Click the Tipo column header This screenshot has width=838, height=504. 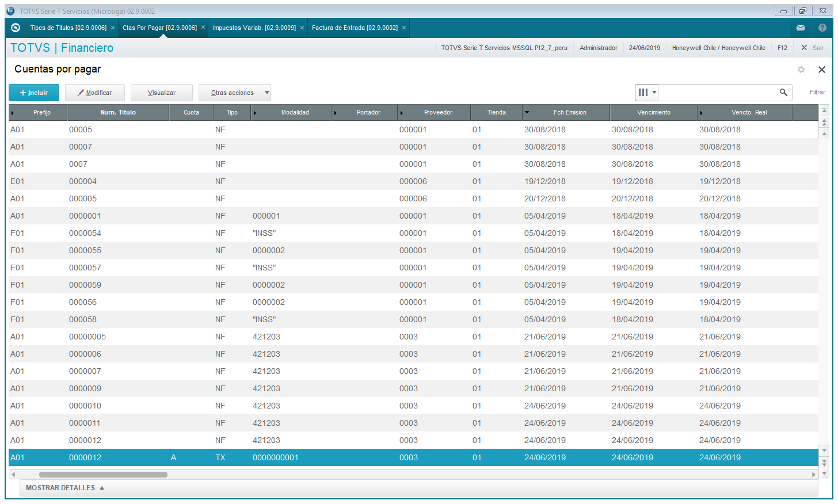232,112
